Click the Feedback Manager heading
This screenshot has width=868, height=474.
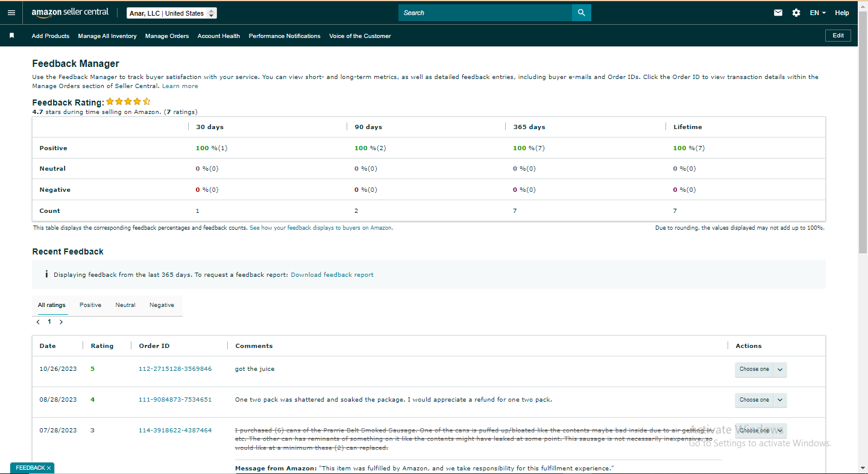coord(76,64)
